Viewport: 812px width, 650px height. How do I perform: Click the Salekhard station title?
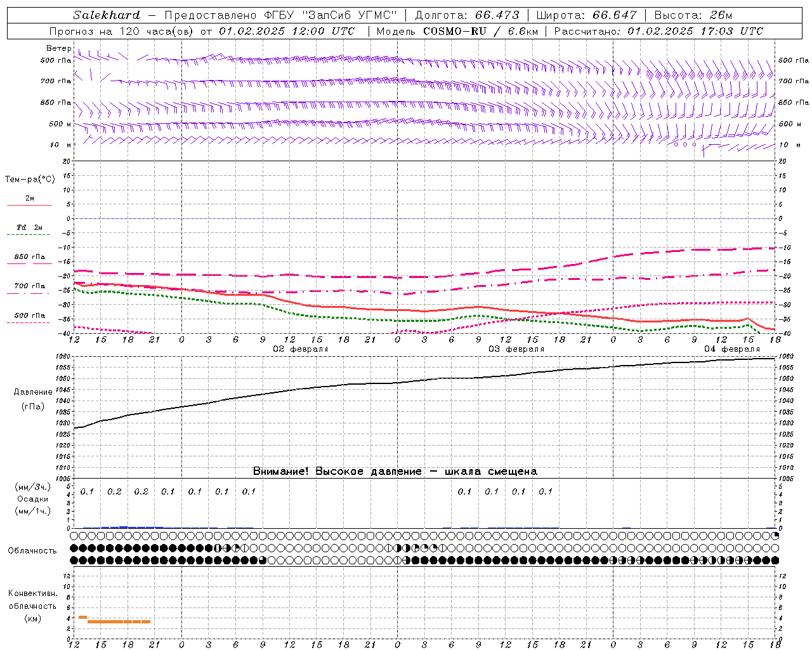pos(106,15)
